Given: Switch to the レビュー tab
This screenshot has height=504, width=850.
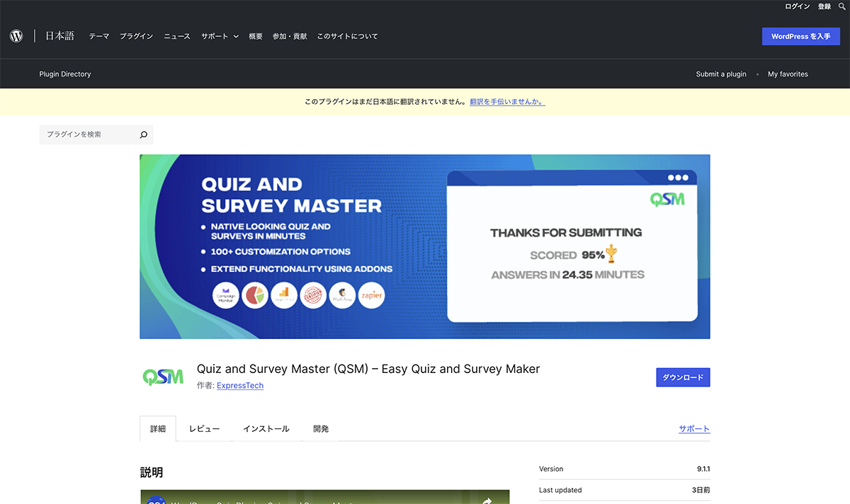Looking at the screenshot, I should coord(204,429).
